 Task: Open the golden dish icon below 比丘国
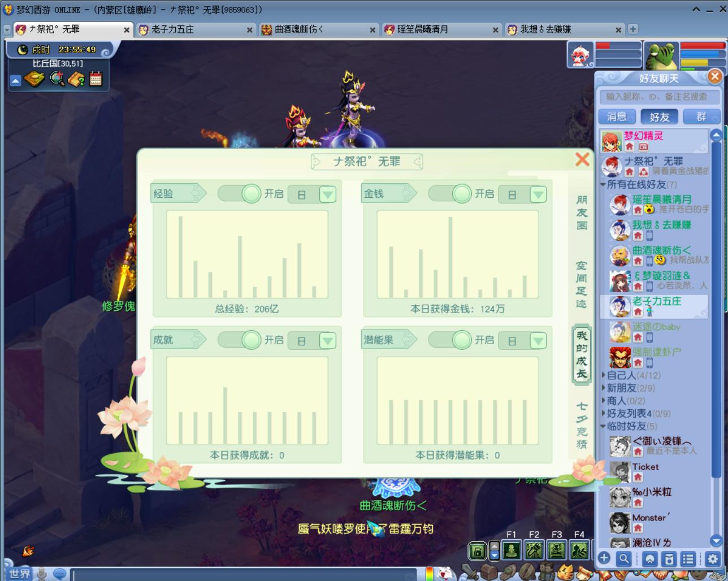(34, 79)
